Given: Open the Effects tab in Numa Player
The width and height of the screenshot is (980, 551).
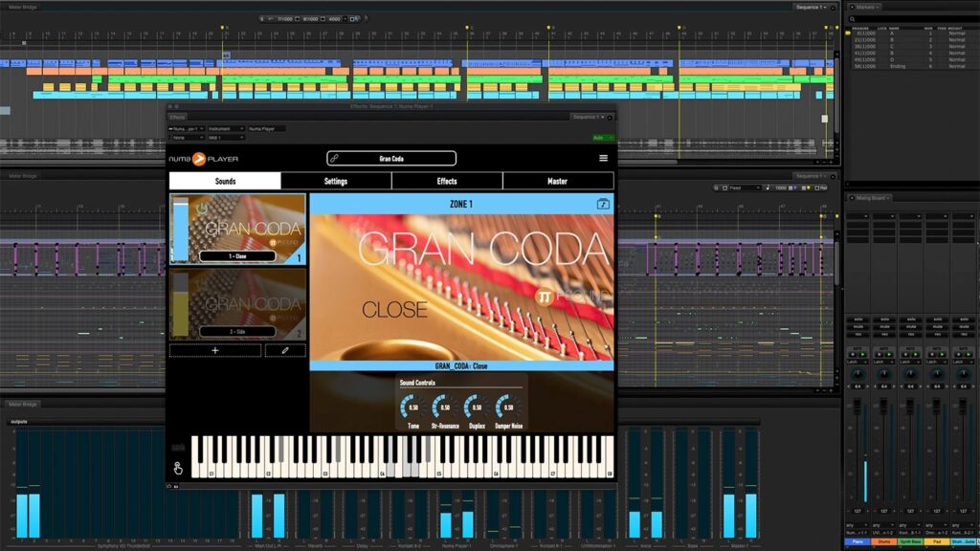Looking at the screenshot, I should pos(447,181).
